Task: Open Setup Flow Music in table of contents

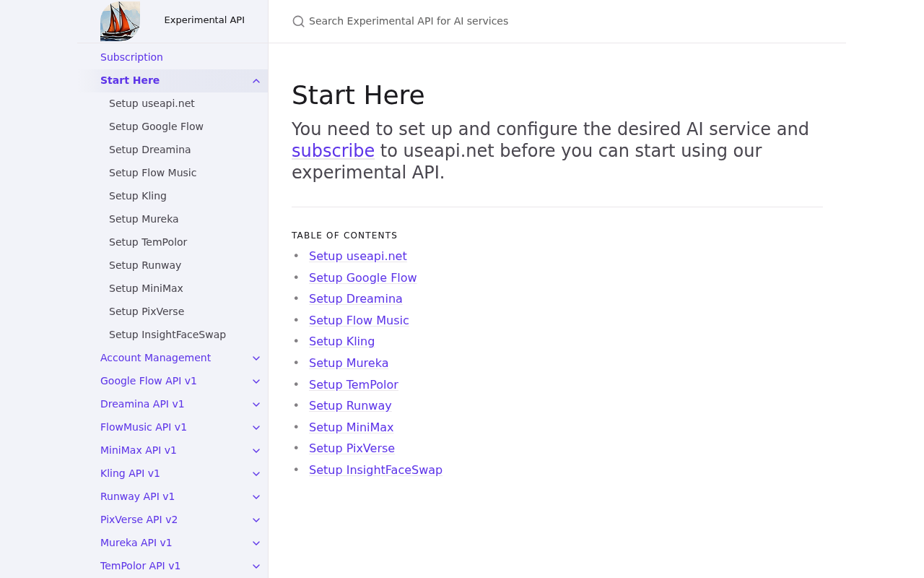Action: pos(359,321)
